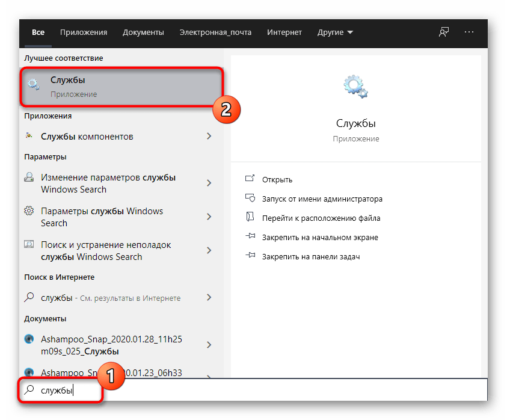Select the Интернет filter tab

pos(285,32)
